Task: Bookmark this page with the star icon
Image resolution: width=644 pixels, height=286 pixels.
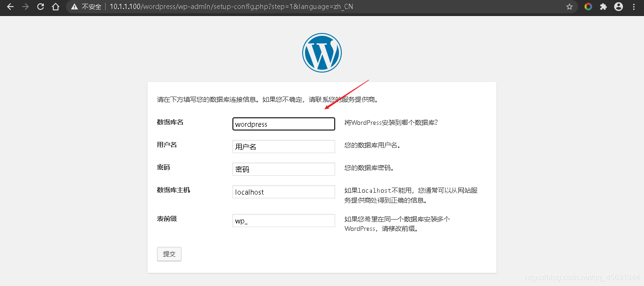Action: click(x=570, y=7)
